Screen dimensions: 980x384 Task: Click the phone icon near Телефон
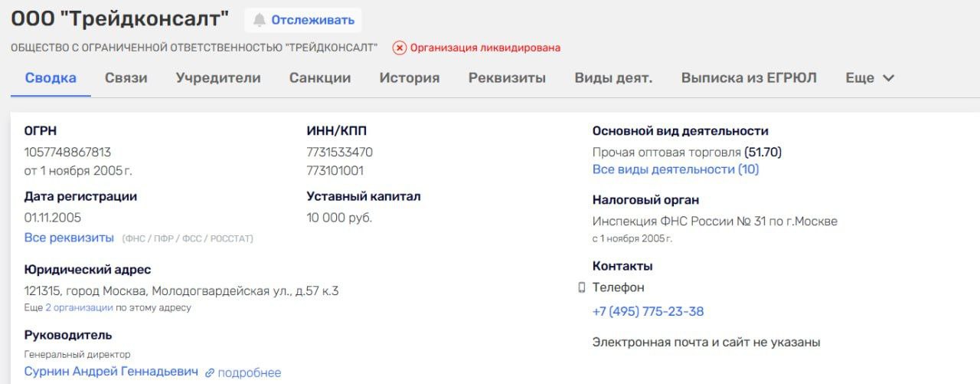(582, 287)
